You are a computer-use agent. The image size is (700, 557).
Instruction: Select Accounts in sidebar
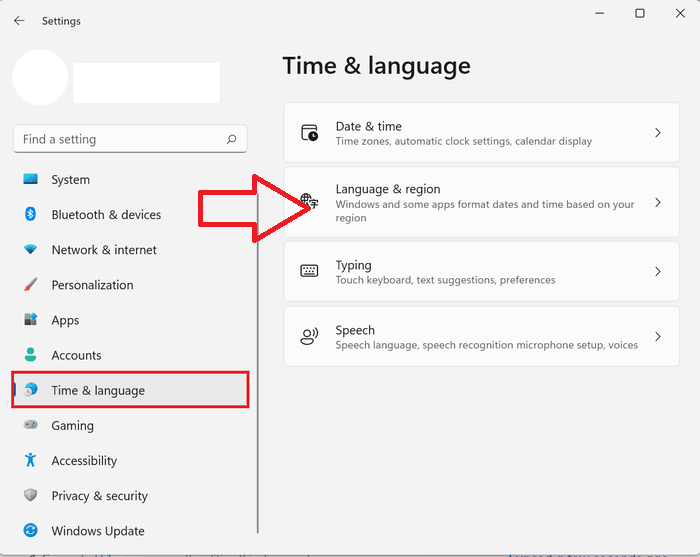click(76, 355)
